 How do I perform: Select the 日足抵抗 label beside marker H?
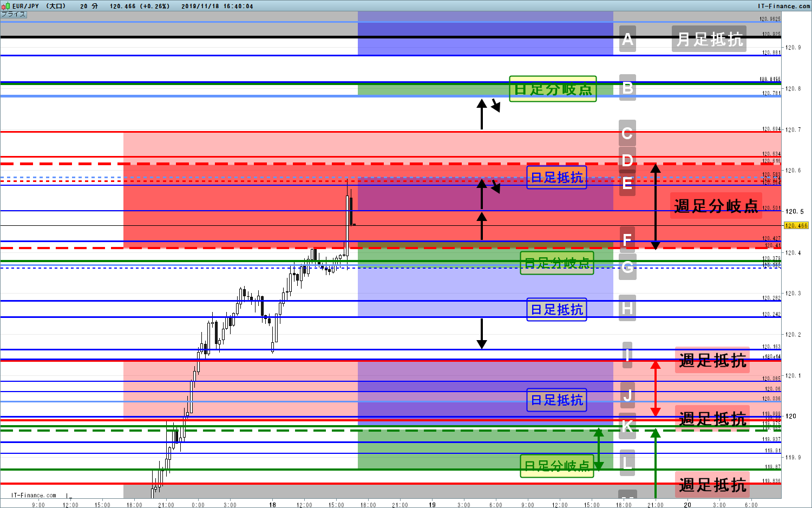point(556,309)
